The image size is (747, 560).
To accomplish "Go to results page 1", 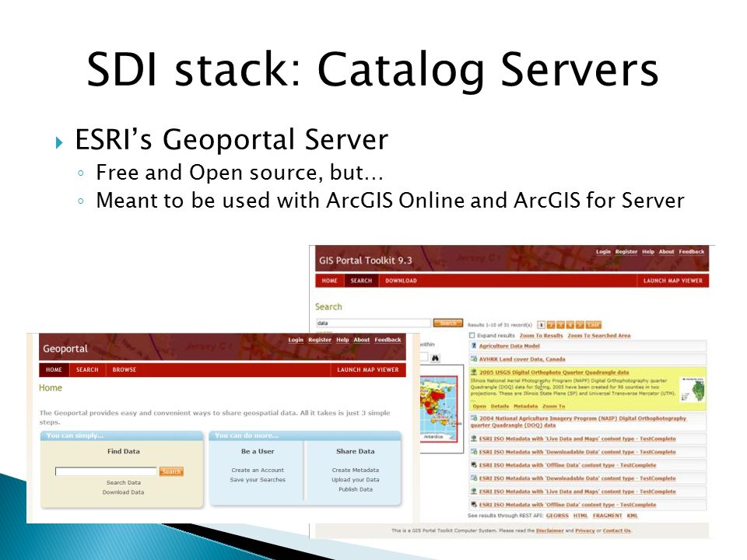I will [542, 325].
